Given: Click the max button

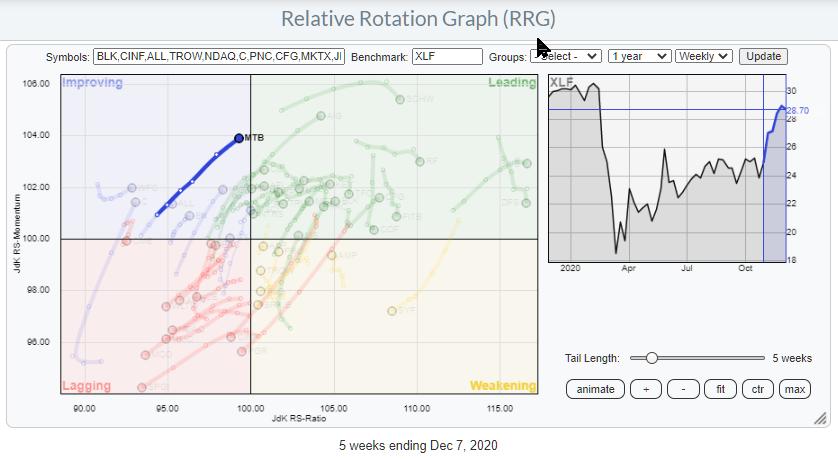Looking at the screenshot, I should [795, 389].
